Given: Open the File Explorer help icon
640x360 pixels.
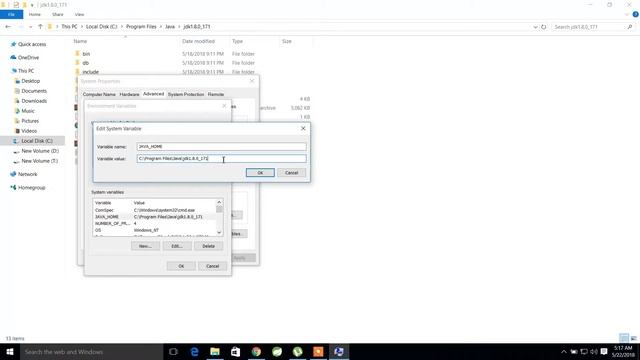Looking at the screenshot, I should pos(636,14).
